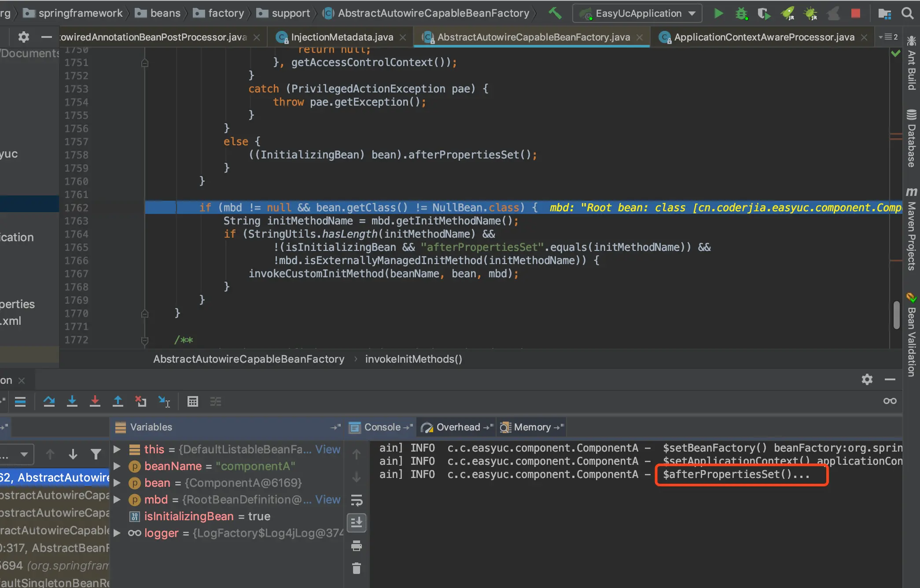Click the View link for mbd
This screenshot has height=588, width=920.
pos(328,500)
